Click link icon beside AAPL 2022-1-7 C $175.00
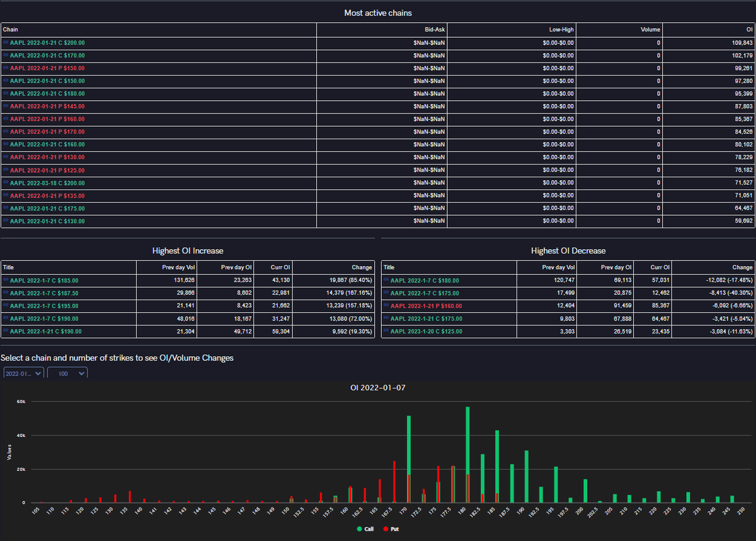Image resolution: width=756 pixels, height=541 pixels. tap(387, 293)
